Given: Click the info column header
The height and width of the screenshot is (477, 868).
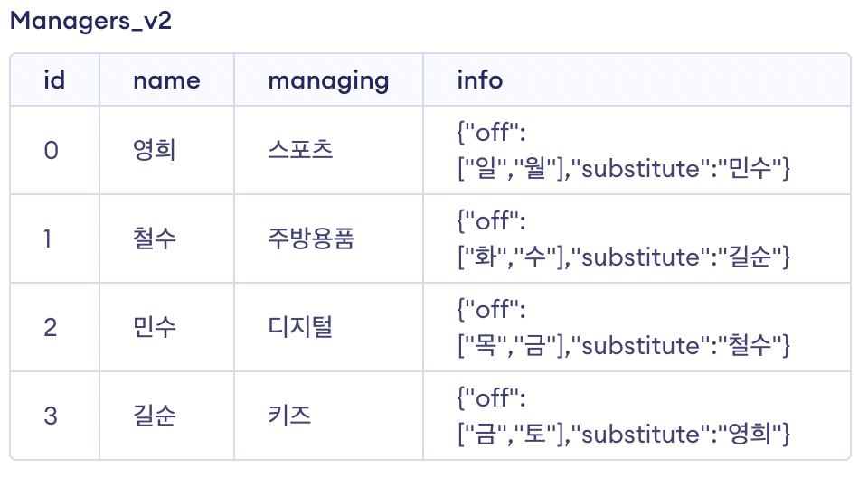Looking at the screenshot, I should pyautogui.click(x=479, y=80).
